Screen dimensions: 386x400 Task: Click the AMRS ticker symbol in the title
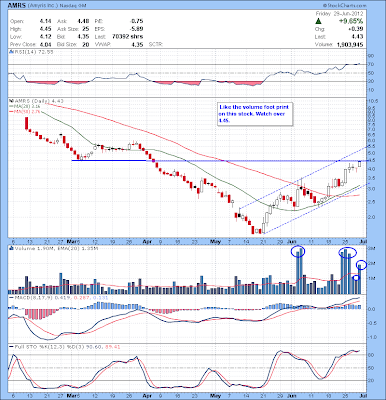point(16,6)
